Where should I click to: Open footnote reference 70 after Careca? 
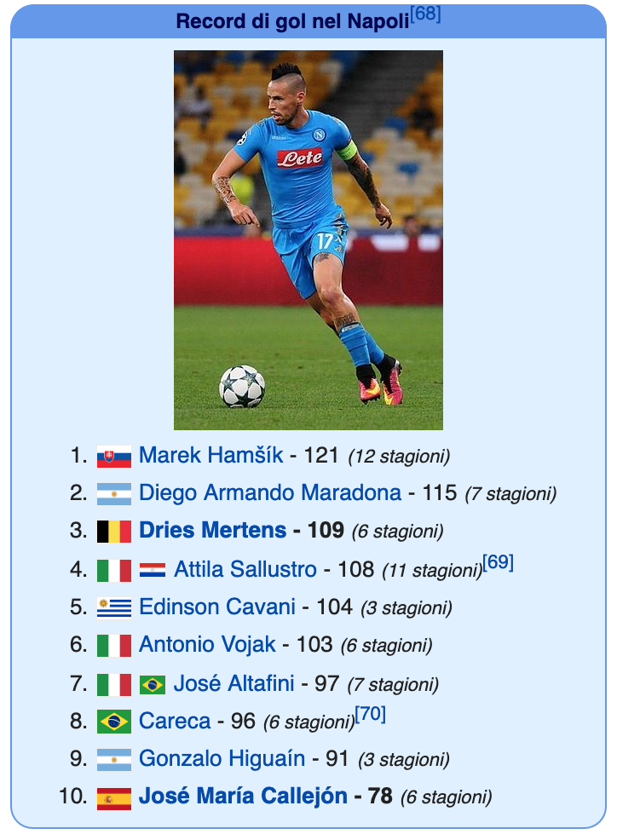371,714
